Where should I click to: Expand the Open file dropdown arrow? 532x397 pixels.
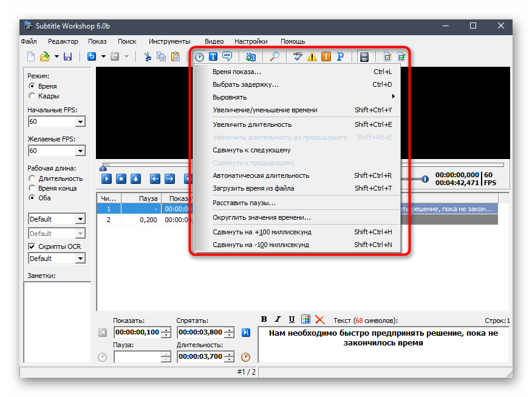pyautogui.click(x=56, y=56)
